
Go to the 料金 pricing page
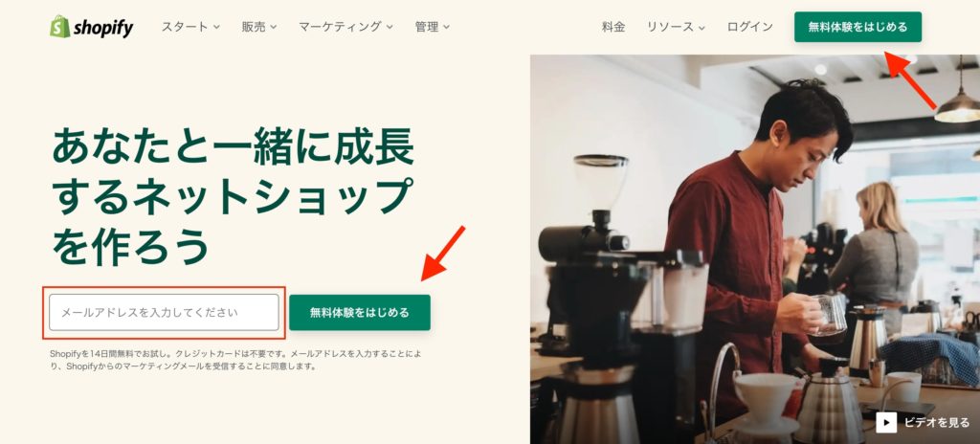tap(613, 27)
